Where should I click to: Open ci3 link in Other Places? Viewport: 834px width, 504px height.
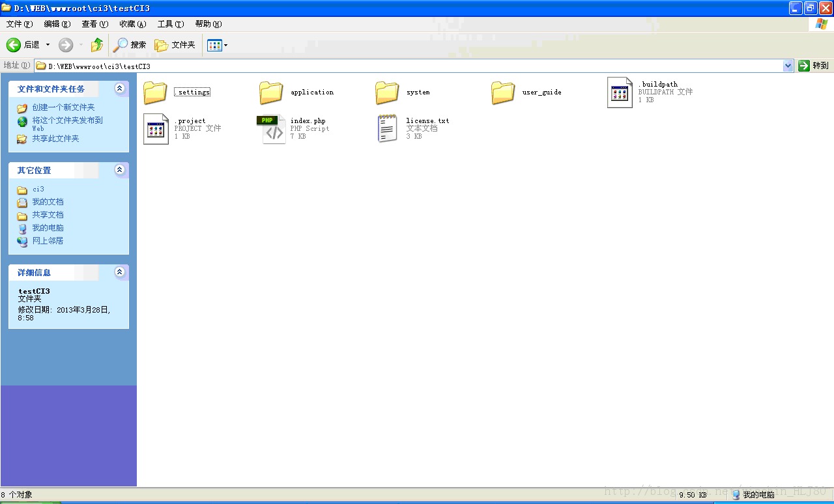tap(38, 189)
